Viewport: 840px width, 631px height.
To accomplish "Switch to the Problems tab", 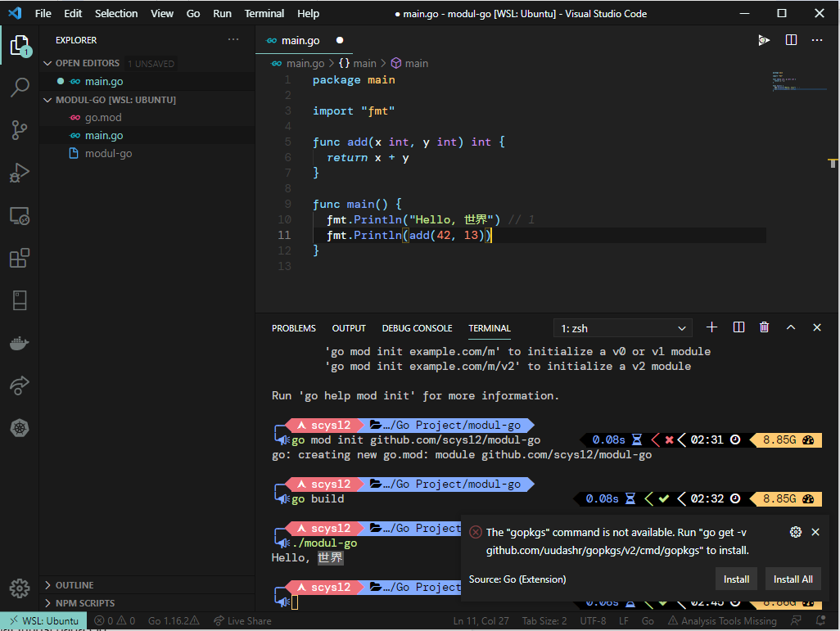I will [294, 328].
